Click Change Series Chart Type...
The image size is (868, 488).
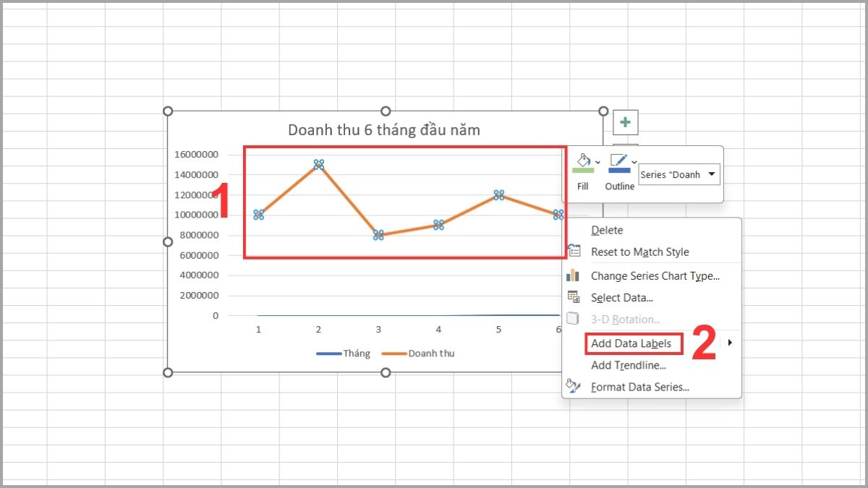point(655,275)
